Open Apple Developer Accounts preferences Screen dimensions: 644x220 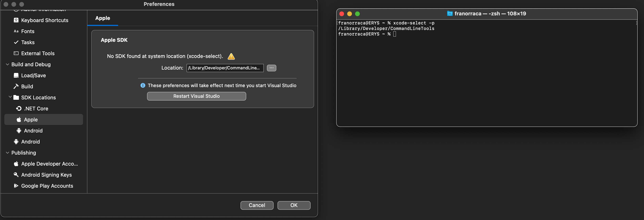point(49,164)
